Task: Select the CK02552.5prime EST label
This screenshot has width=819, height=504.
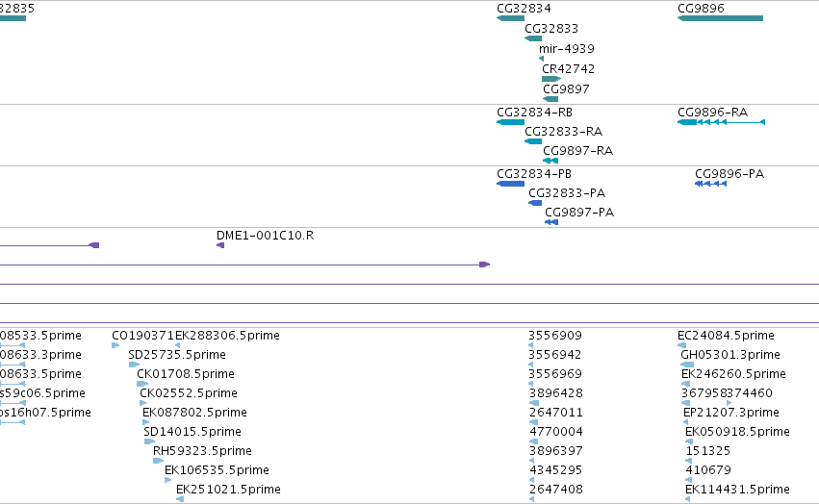Action: click(x=189, y=393)
